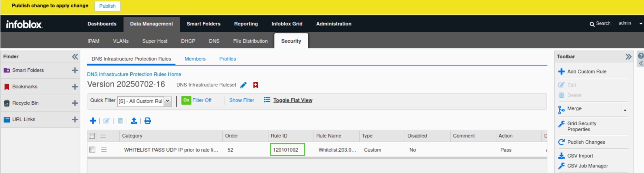Open DNS Infrastructure Protection Rules Home link
The image size is (644, 173).
(134, 74)
